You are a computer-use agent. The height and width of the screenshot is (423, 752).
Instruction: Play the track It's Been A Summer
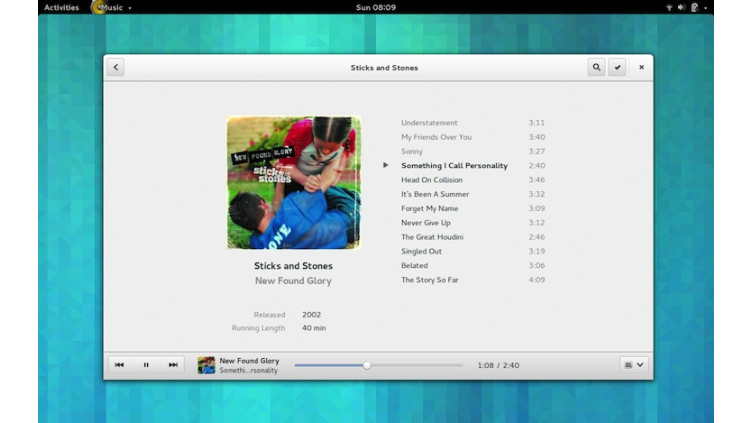(435, 194)
